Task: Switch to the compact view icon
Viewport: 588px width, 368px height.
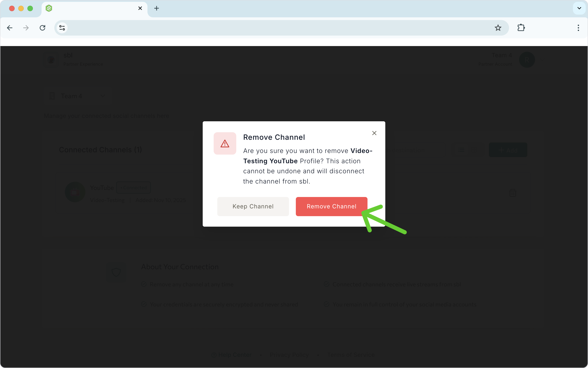Action: coord(474,150)
